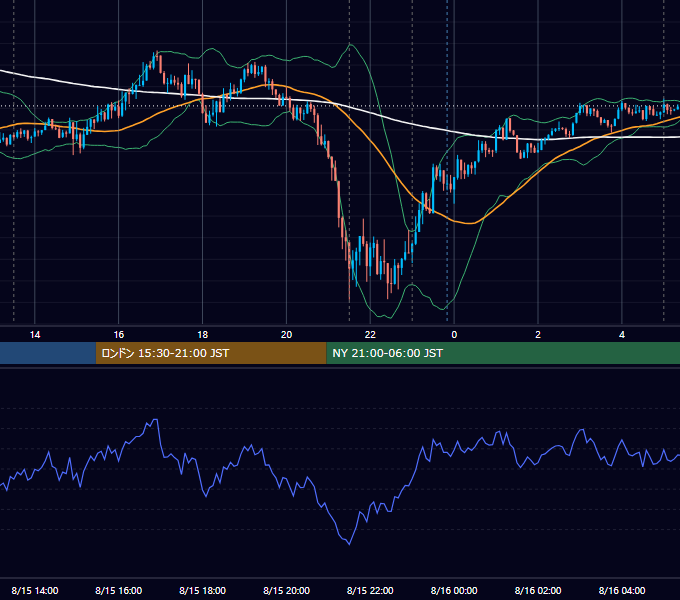Click the hour label 18 on the upper time axis

[x=203, y=335]
